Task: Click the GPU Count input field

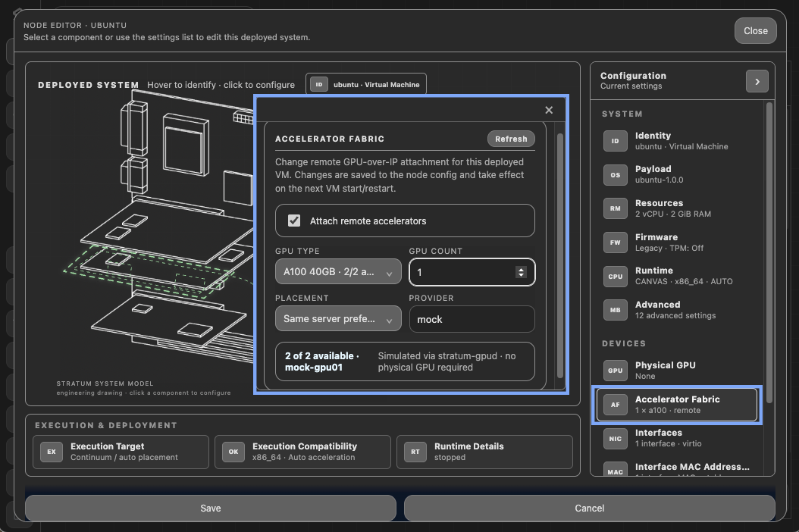Action: point(472,272)
